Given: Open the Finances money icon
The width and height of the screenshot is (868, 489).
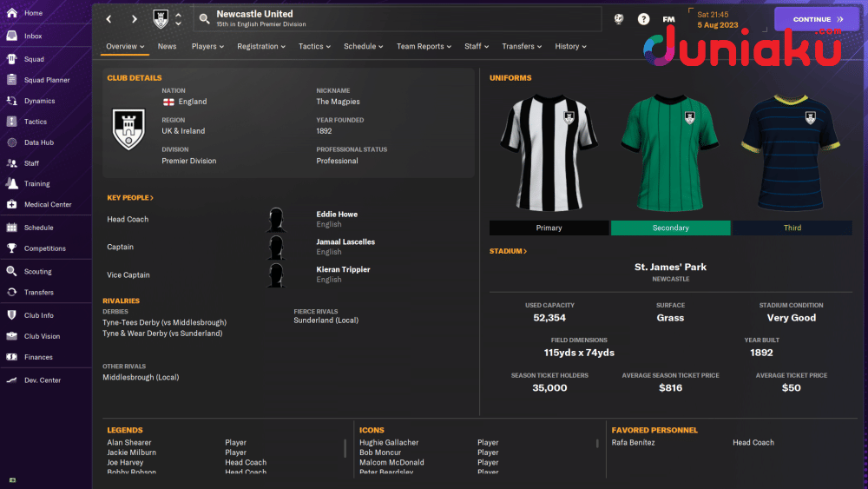Looking at the screenshot, I should click(11, 357).
